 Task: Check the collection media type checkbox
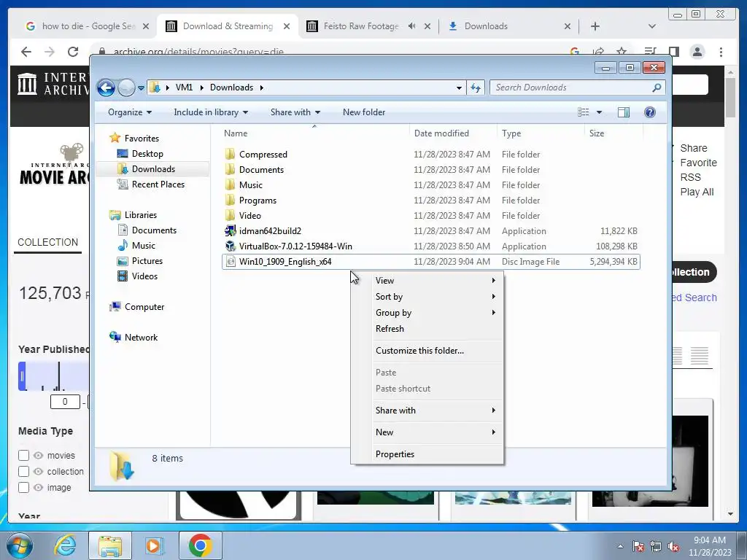[23, 472]
